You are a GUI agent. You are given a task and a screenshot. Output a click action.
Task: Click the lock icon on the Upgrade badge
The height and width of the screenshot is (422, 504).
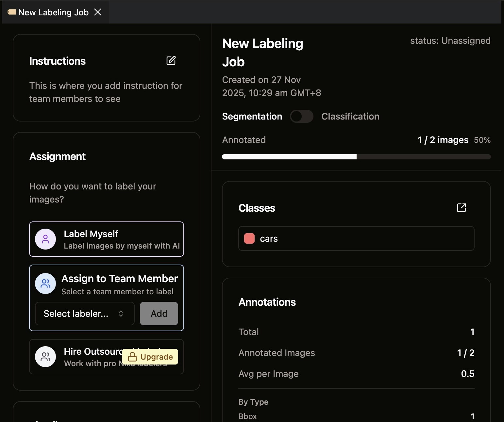click(x=133, y=357)
